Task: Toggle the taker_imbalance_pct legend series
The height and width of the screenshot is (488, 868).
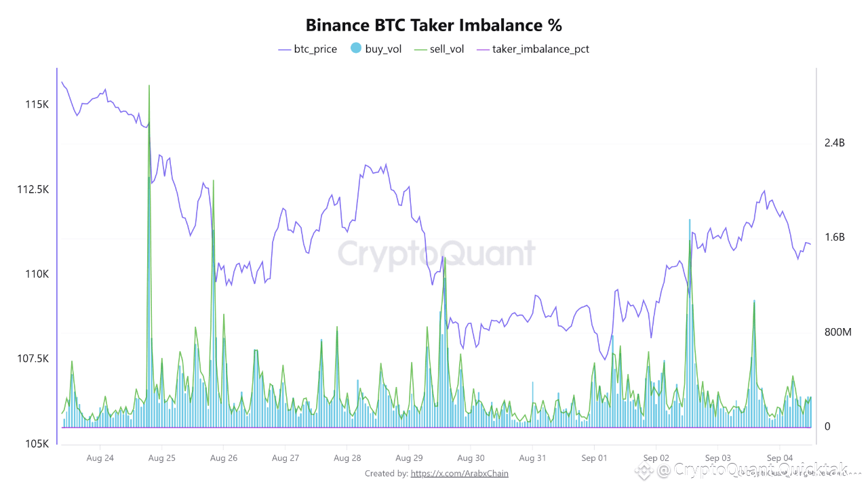Action: click(x=532, y=49)
